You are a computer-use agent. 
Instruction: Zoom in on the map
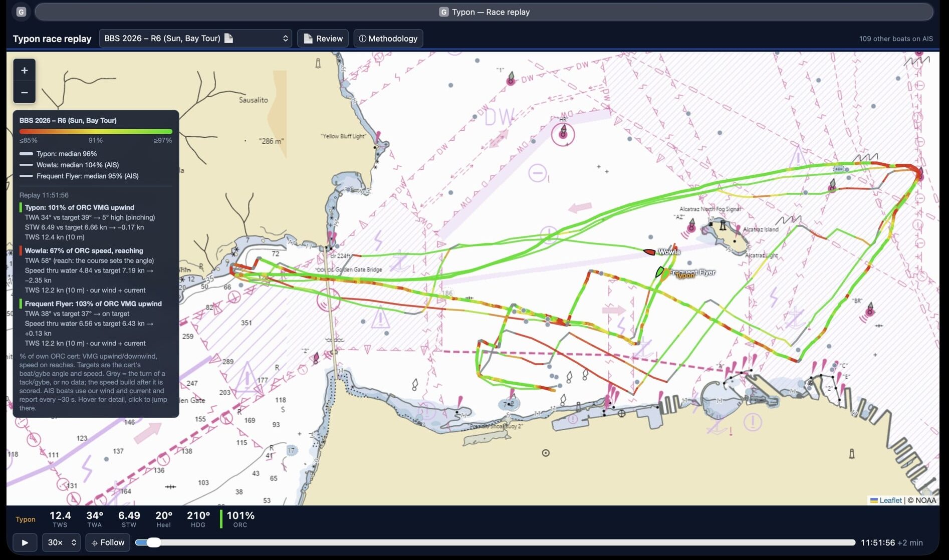click(x=24, y=71)
